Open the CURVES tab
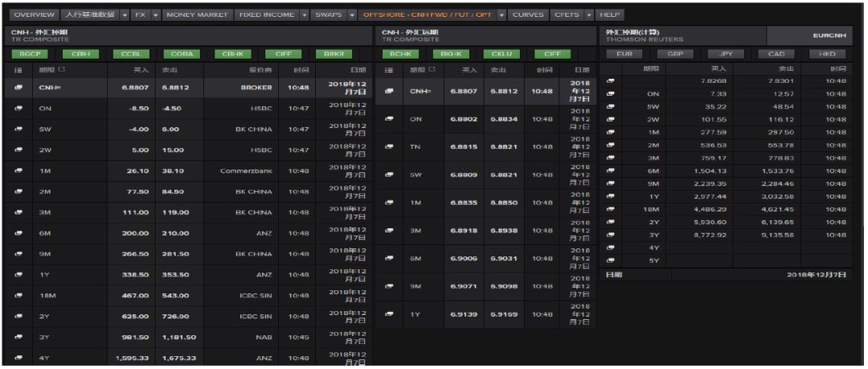Viewport: 868px width, 369px height. pos(528,15)
